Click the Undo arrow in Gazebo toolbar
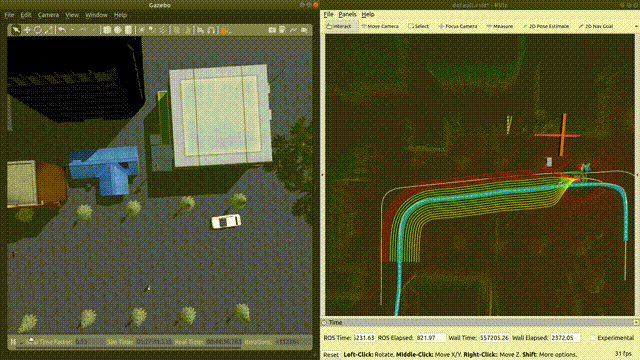The image size is (640, 360). 62,30
